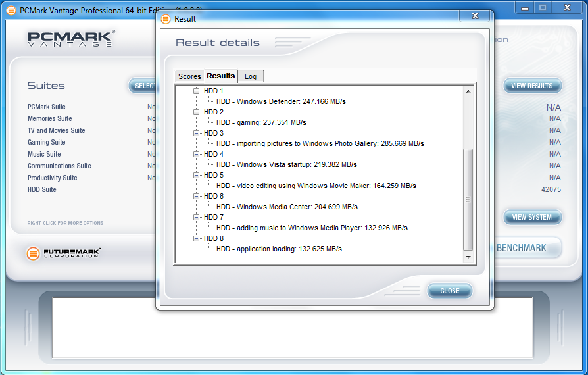Collapse the HDD 5 tree node
This screenshot has width=588, height=375.
coord(196,175)
